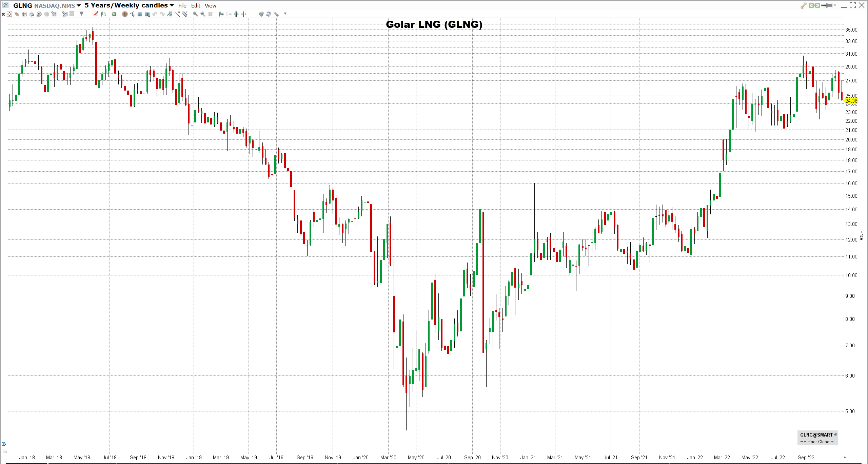
Task: Click the red four-arrow crosshair toolbar icon
Action: pyautogui.click(x=9, y=14)
